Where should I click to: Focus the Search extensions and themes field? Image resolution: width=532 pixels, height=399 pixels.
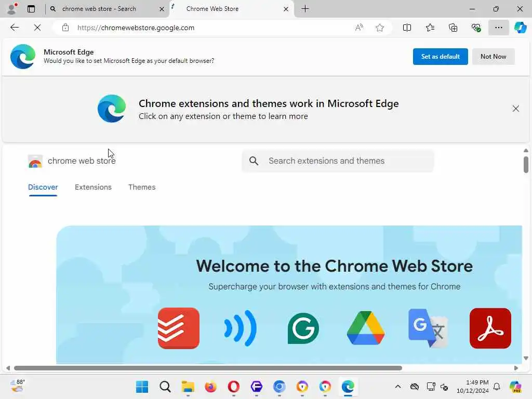(338, 161)
